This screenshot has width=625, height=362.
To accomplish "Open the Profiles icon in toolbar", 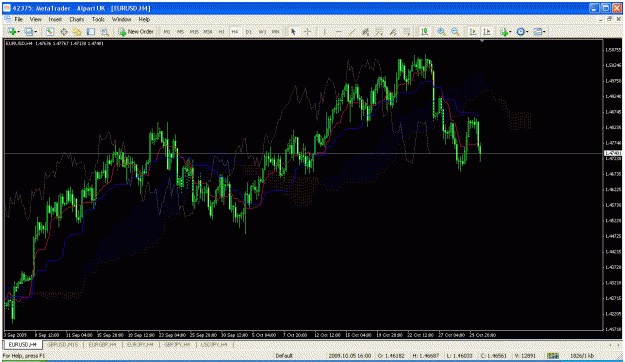I will click(x=29, y=31).
